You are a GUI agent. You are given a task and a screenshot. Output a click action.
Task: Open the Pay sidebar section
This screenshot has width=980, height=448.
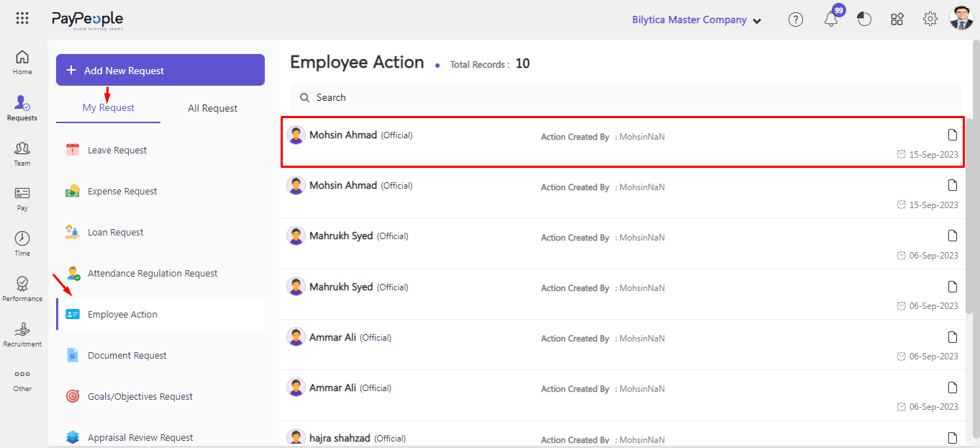pos(22,199)
